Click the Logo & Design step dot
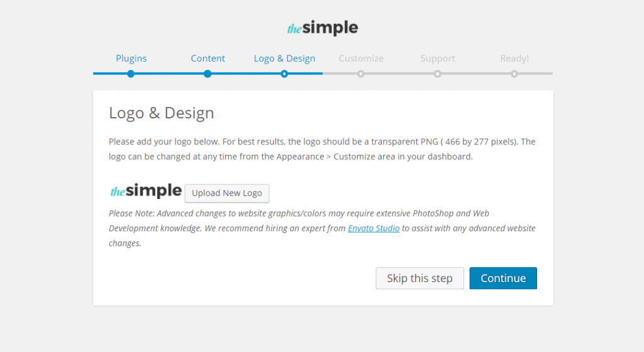The width and height of the screenshot is (644, 352). (x=284, y=74)
